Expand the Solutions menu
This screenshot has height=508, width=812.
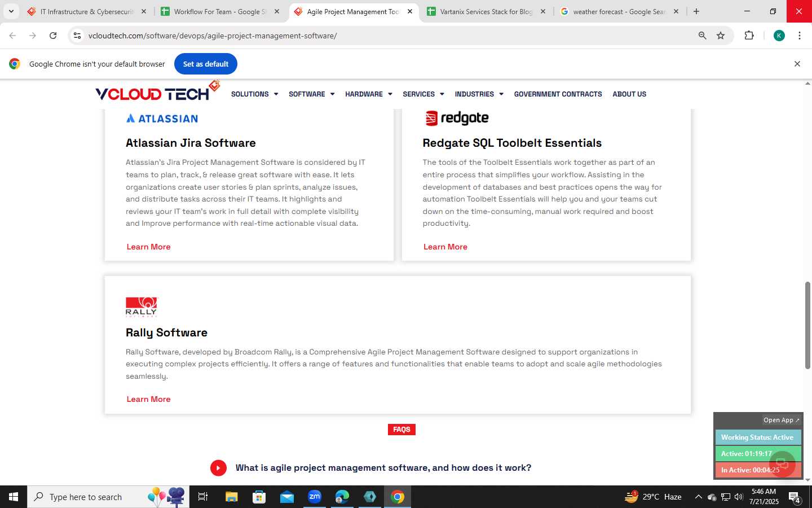point(254,94)
